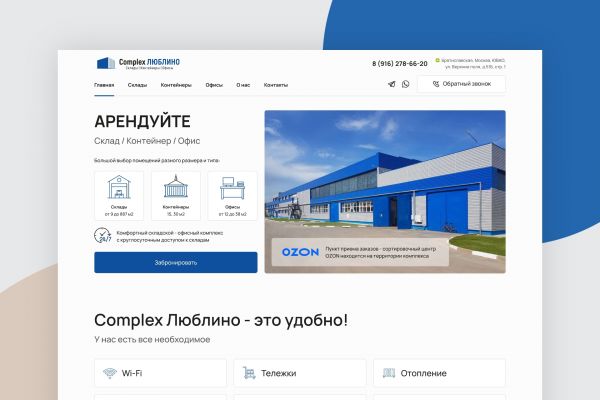The image size is (600, 400).
Task: Click the Complex Люблино logo
Action: (138, 63)
